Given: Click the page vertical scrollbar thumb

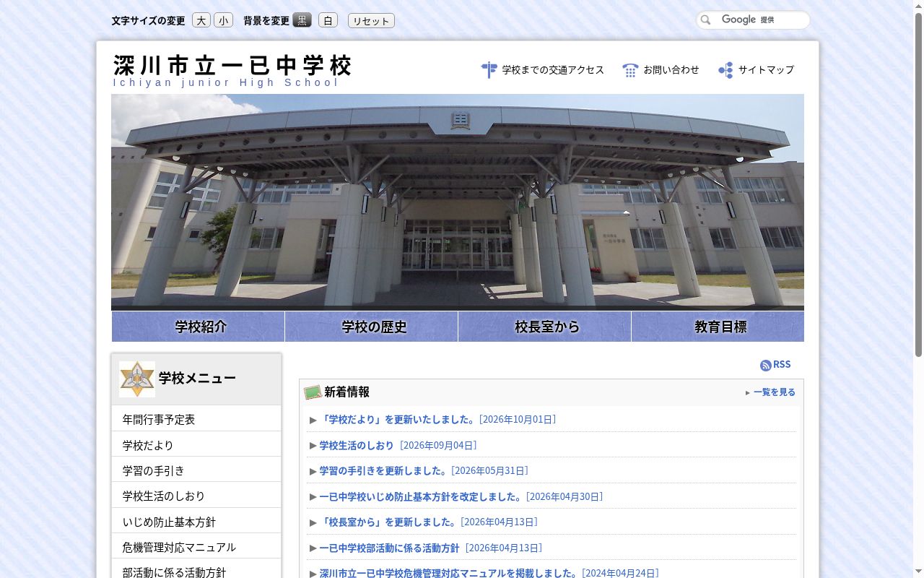Looking at the screenshot, I should [918, 184].
